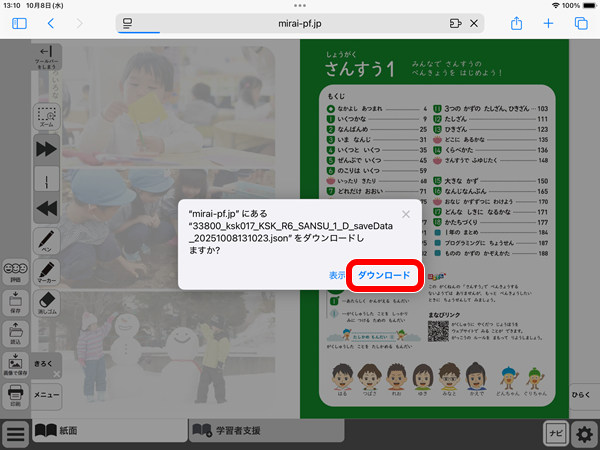Tap the たしざん contents entry
This screenshot has height=450, width=600.
[x=491, y=119]
